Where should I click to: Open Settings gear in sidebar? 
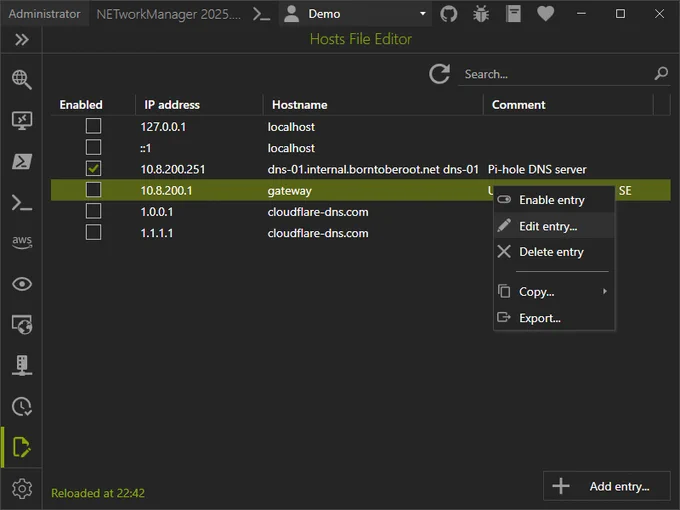point(22,489)
